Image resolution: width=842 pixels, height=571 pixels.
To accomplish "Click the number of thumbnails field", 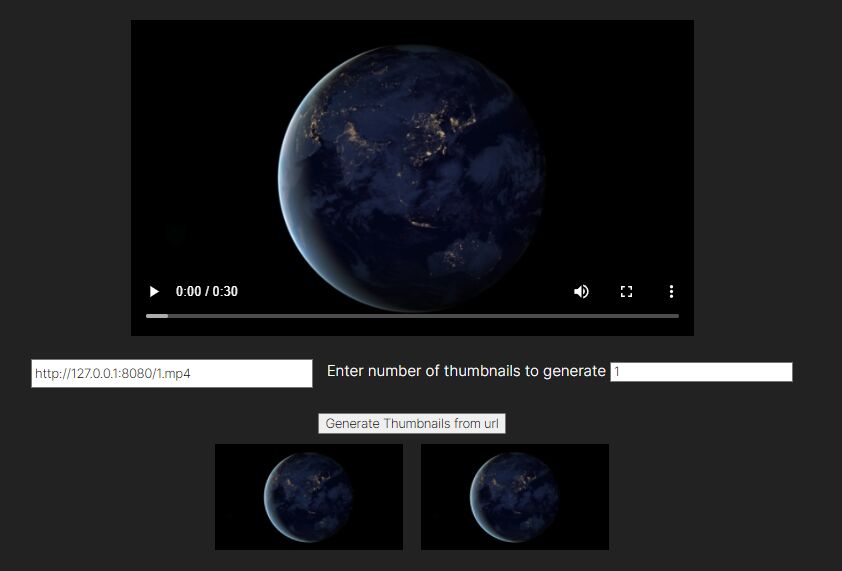I will click(701, 372).
